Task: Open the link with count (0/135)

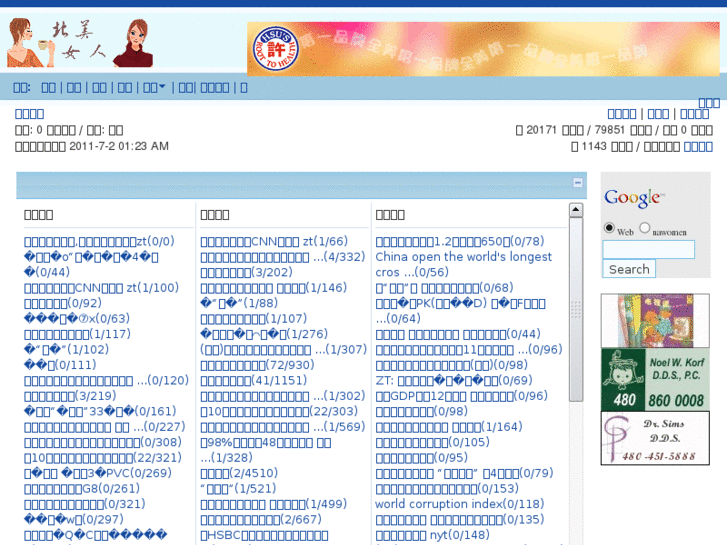Action: [x=459, y=519]
